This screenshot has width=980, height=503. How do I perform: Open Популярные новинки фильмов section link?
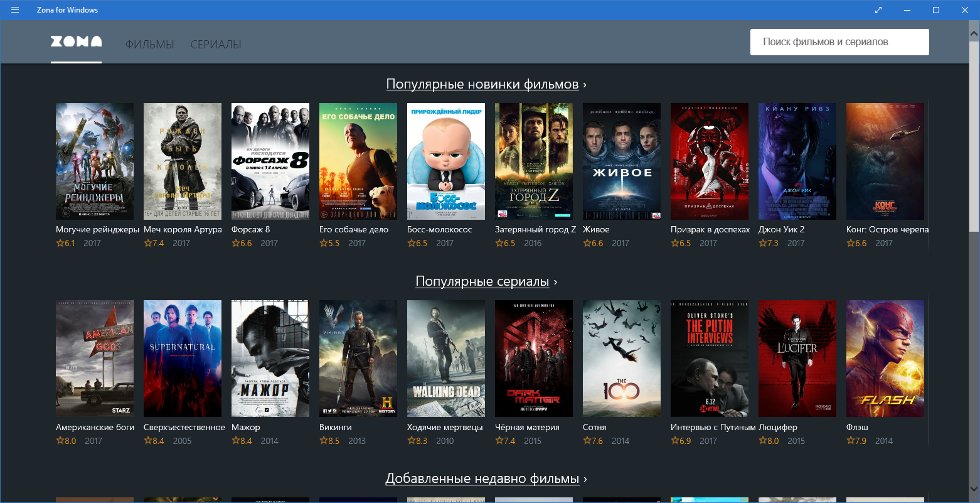point(482,84)
